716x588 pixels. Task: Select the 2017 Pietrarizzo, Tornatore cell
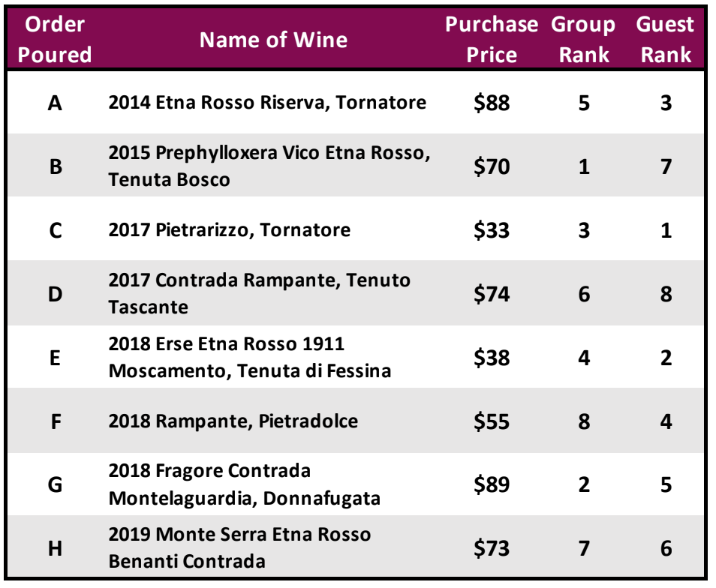click(x=229, y=229)
